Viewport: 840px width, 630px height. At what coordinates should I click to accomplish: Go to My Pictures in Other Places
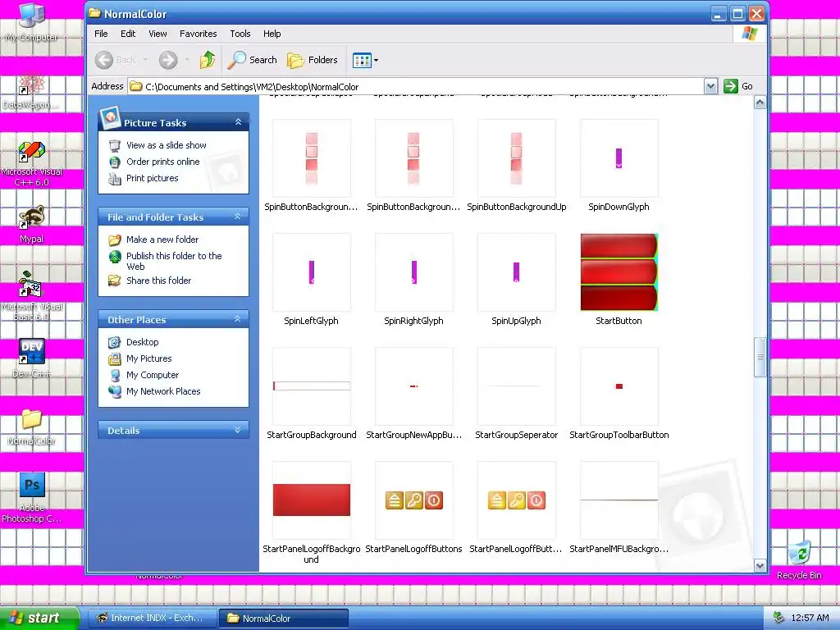pos(149,359)
